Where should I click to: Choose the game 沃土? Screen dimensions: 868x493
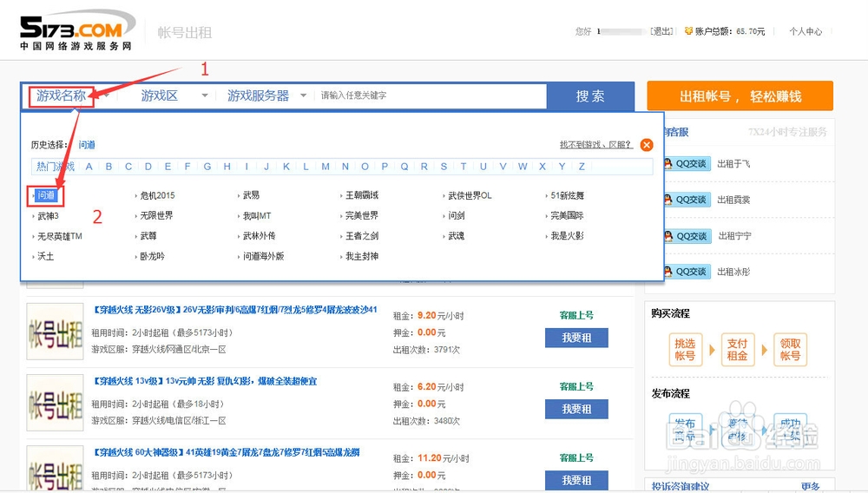[x=45, y=256]
